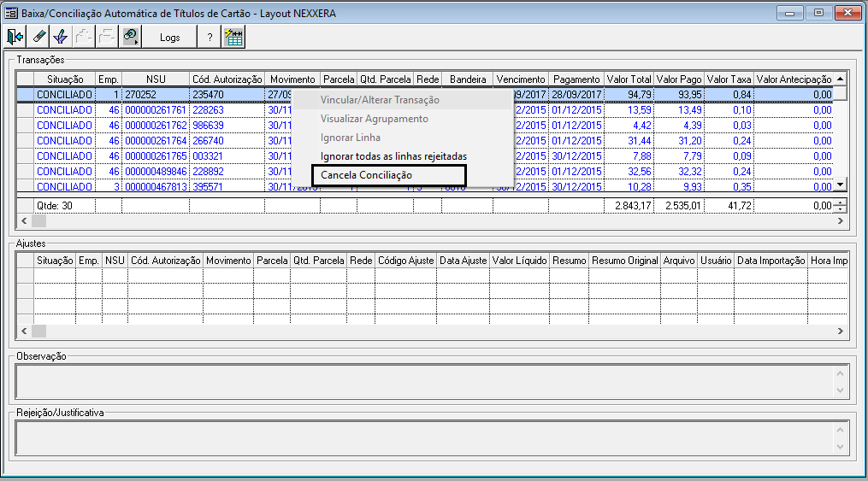The height and width of the screenshot is (481, 868).
Task: Click the filter funnel toolbar icon
Action: [x=61, y=37]
